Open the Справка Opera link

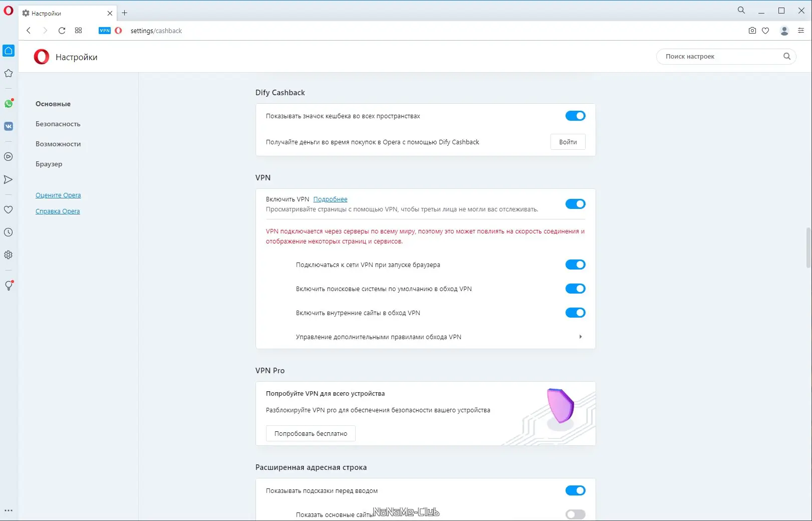58,211
